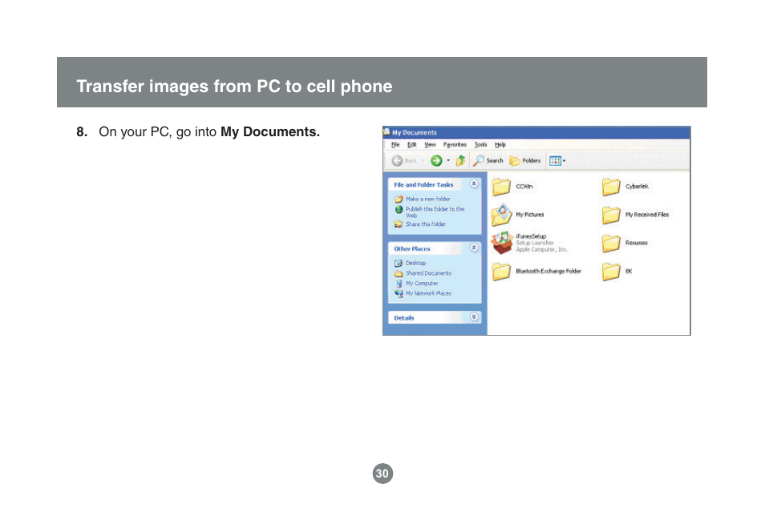Click the Other Places heading text
The height and width of the screenshot is (532, 765).
tap(412, 248)
